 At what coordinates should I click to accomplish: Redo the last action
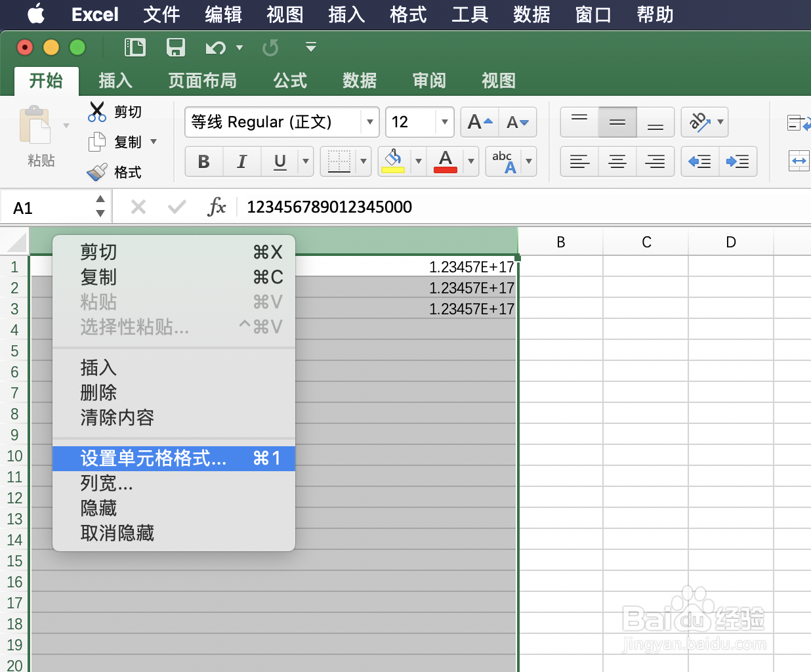[270, 47]
